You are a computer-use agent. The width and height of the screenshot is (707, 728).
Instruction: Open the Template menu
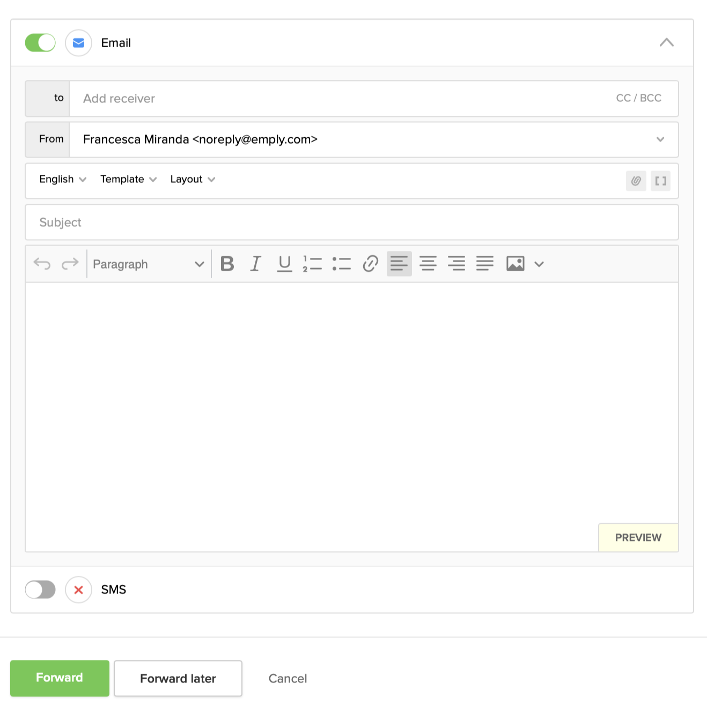pos(128,180)
